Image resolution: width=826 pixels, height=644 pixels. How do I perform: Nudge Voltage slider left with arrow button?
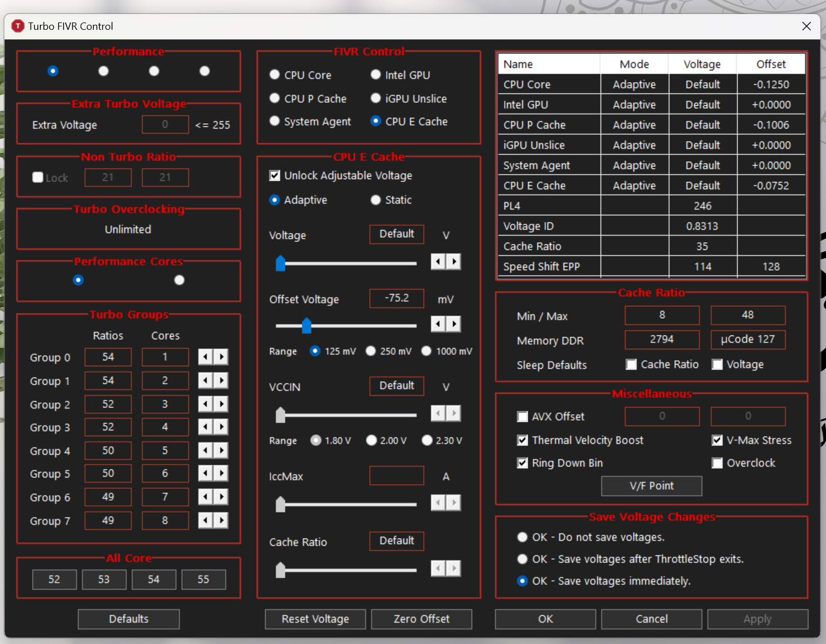pyautogui.click(x=438, y=261)
